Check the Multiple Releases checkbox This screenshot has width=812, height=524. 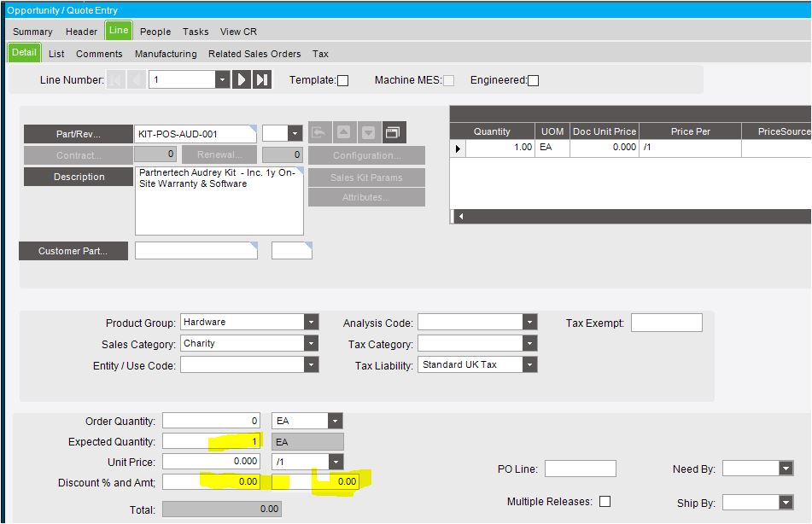coord(605,501)
